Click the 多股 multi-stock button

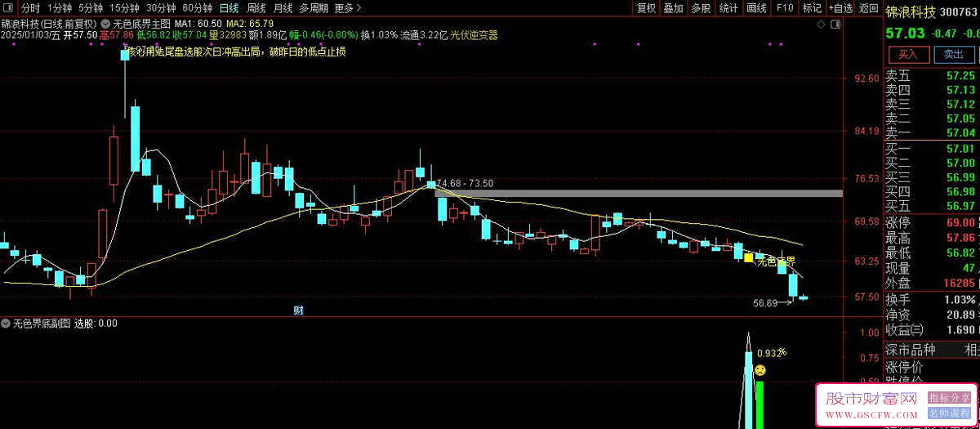(x=701, y=8)
